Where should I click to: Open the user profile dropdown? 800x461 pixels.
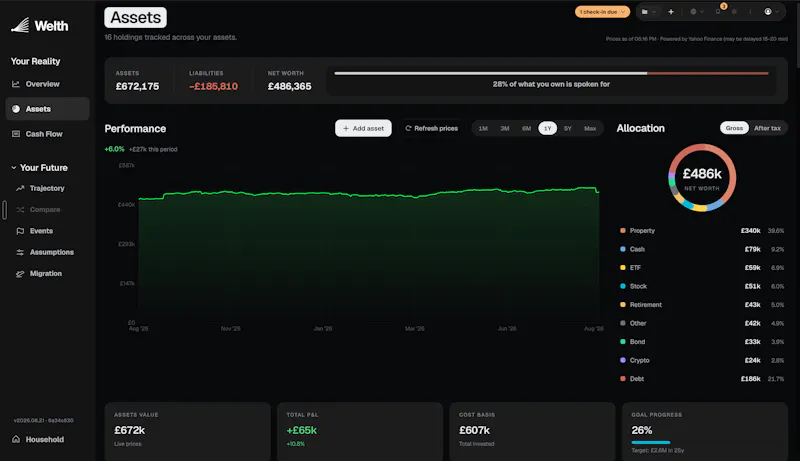click(771, 12)
